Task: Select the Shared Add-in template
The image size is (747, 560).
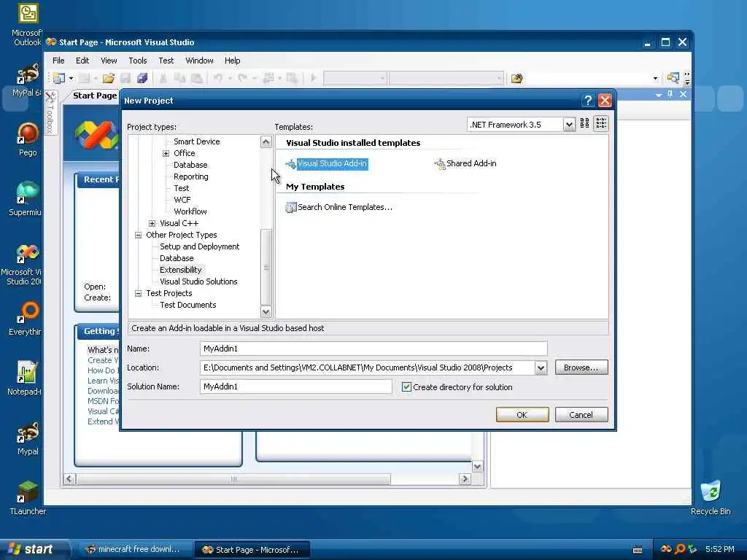Action: (465, 164)
